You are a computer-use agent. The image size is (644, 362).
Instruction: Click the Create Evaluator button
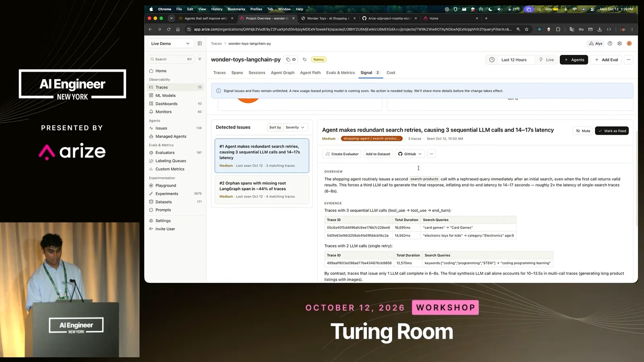click(342, 154)
